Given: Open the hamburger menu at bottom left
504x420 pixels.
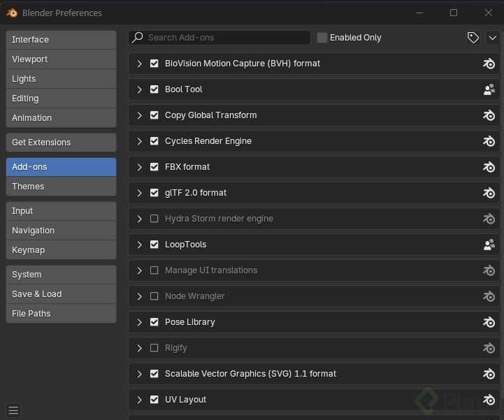Looking at the screenshot, I should pos(13,410).
